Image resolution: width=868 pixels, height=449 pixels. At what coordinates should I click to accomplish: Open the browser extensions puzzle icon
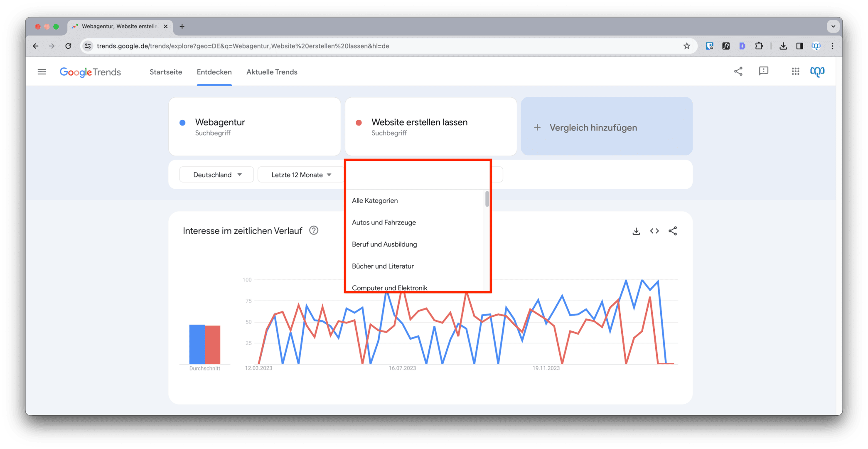(x=759, y=46)
